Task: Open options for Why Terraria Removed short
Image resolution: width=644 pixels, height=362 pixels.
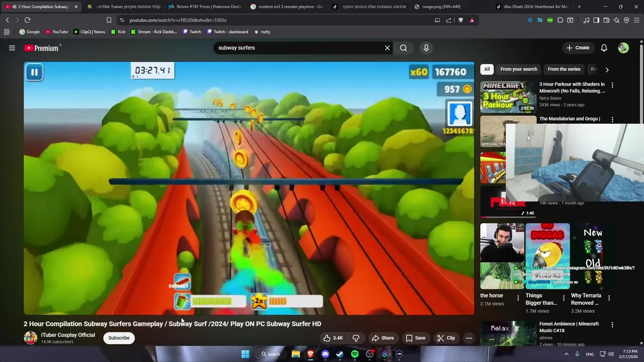Action: tap(609, 298)
